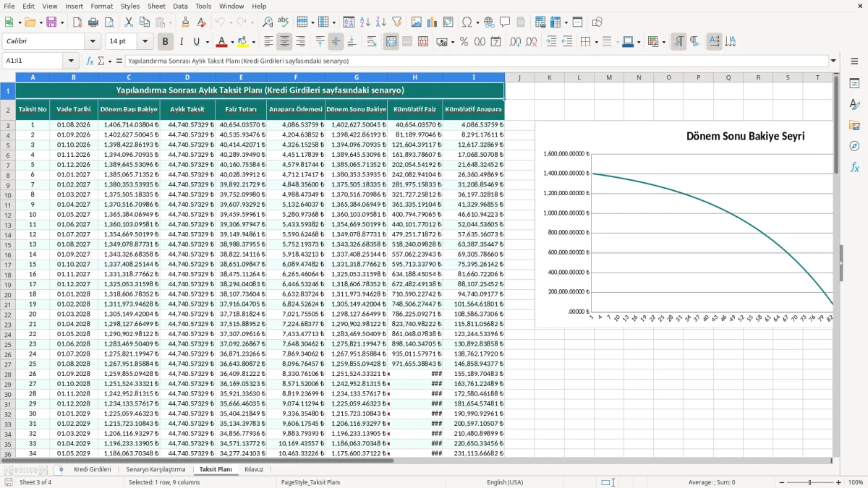Switch to the Kredi Girdileri sheet tab
The image size is (868, 488).
click(x=93, y=469)
